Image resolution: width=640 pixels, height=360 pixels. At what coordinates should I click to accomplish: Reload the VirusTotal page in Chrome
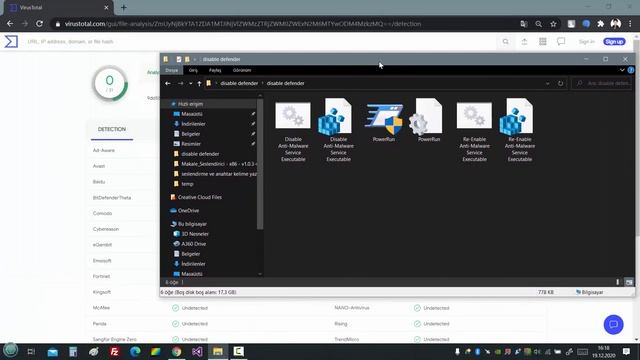(x=39, y=24)
